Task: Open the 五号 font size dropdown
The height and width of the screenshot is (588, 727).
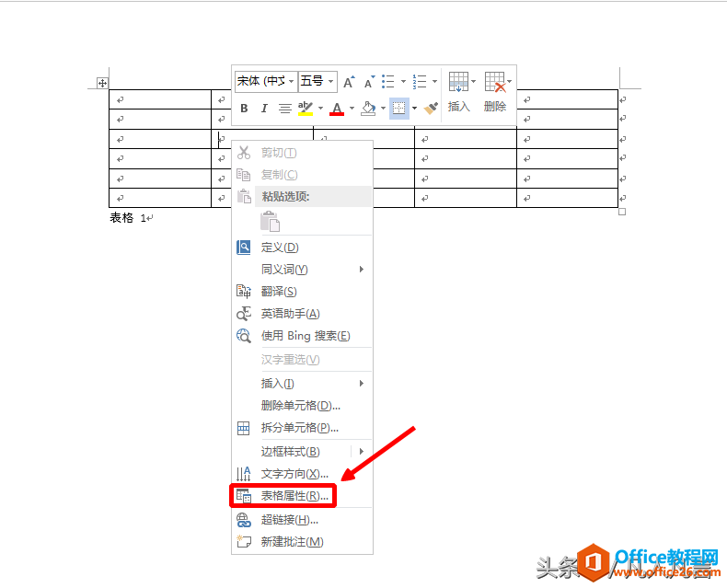Action: pos(330,82)
